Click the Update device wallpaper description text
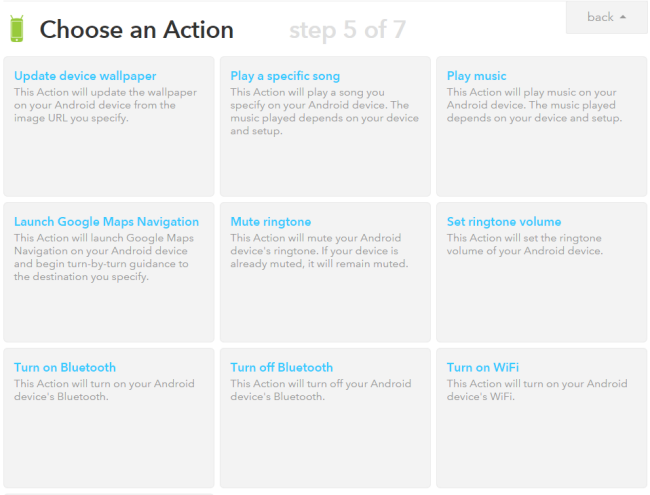This screenshot has width=650, height=495. [105, 105]
